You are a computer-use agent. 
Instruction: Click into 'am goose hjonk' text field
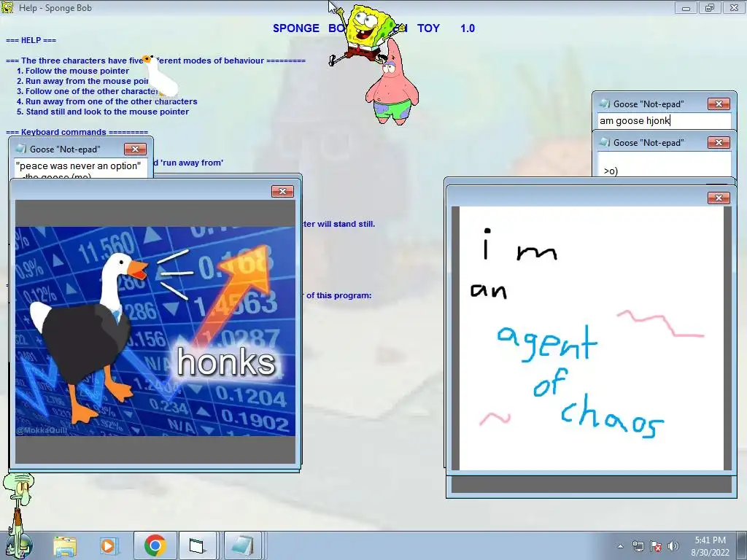(664, 121)
